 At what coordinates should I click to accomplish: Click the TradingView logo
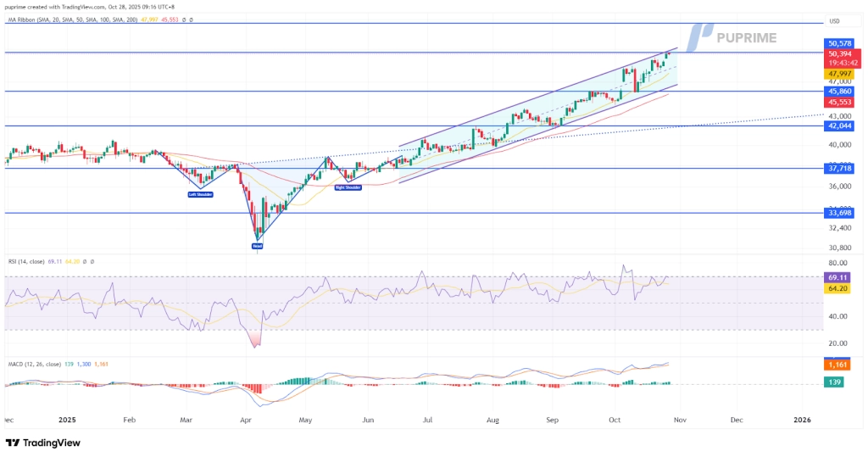(x=42, y=443)
